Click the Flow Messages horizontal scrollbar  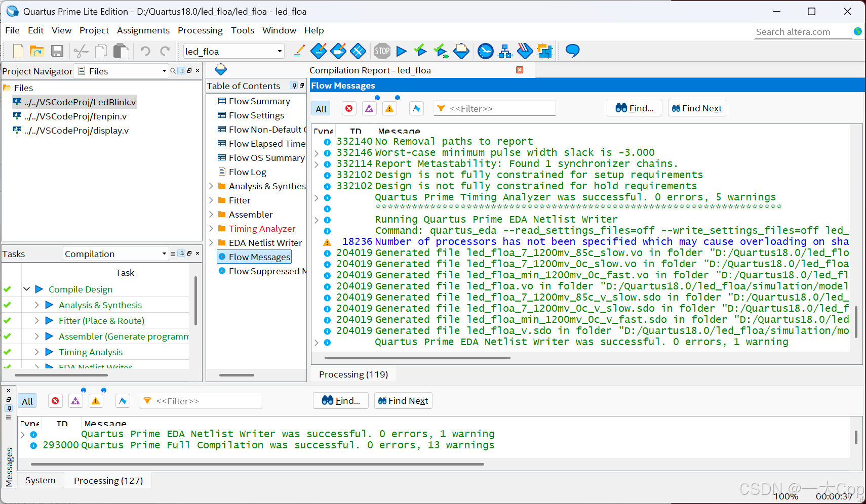417,358
